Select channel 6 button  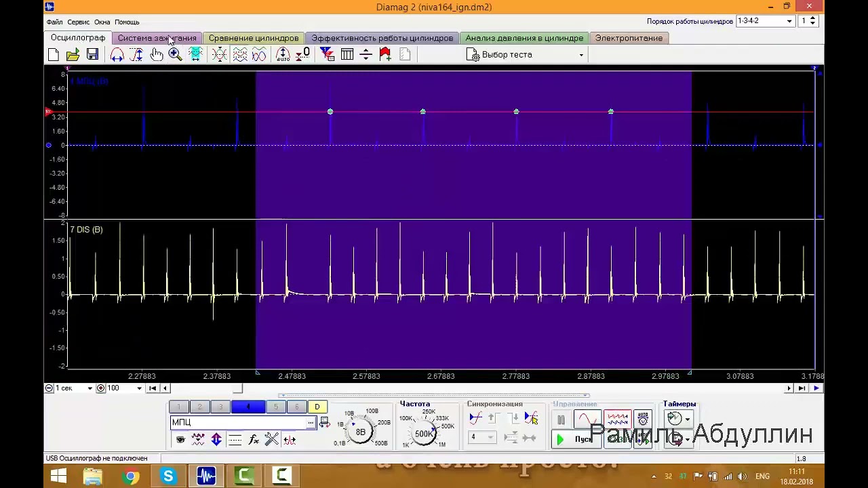[296, 407]
